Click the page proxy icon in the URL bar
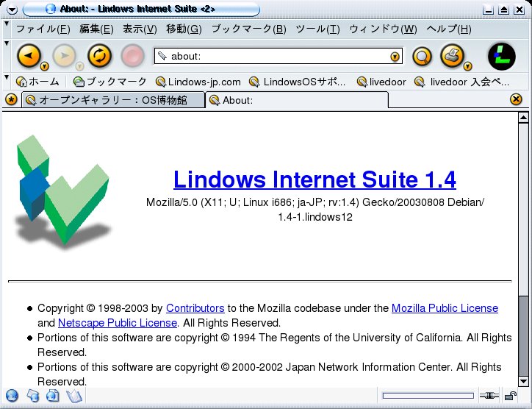Screen dimensions: 532x409 [x=162, y=56]
